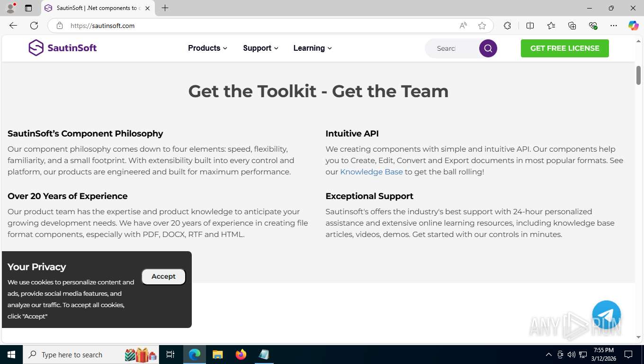The width and height of the screenshot is (644, 364).
Task: Open volume control in tray
Action: point(572,355)
